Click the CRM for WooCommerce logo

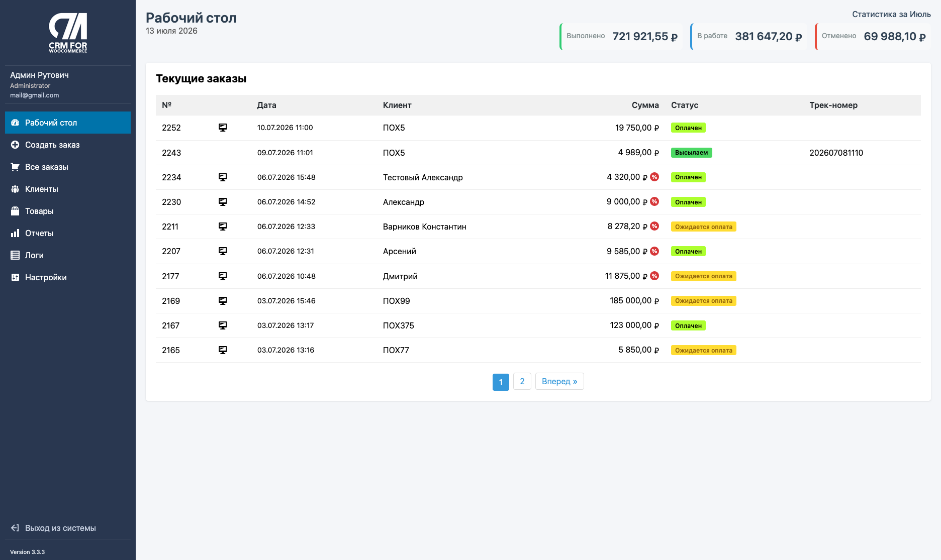[68, 33]
